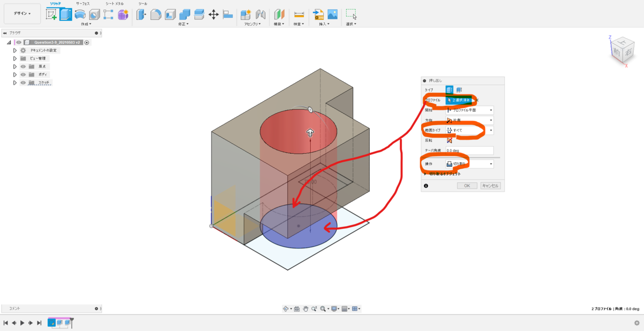Image resolution: width=644 pixels, height=331 pixels.
Task: Expand the スケッチ tree node
Action: point(15,83)
